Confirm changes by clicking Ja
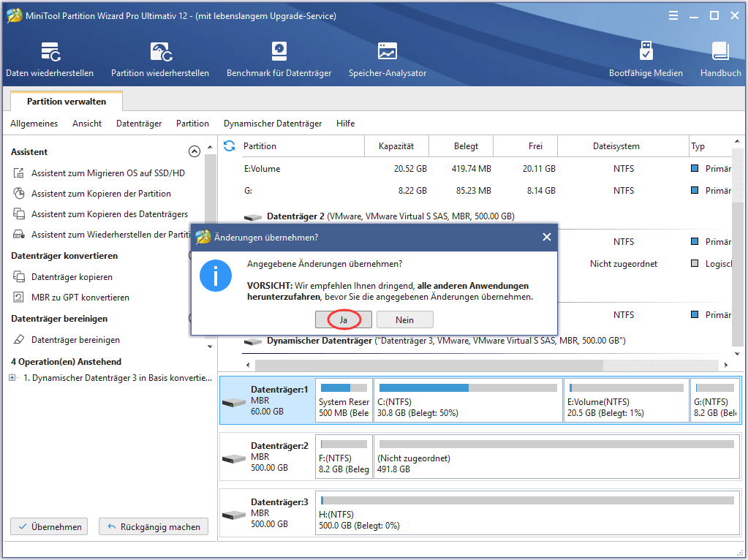The width and height of the screenshot is (748, 560). (x=343, y=319)
